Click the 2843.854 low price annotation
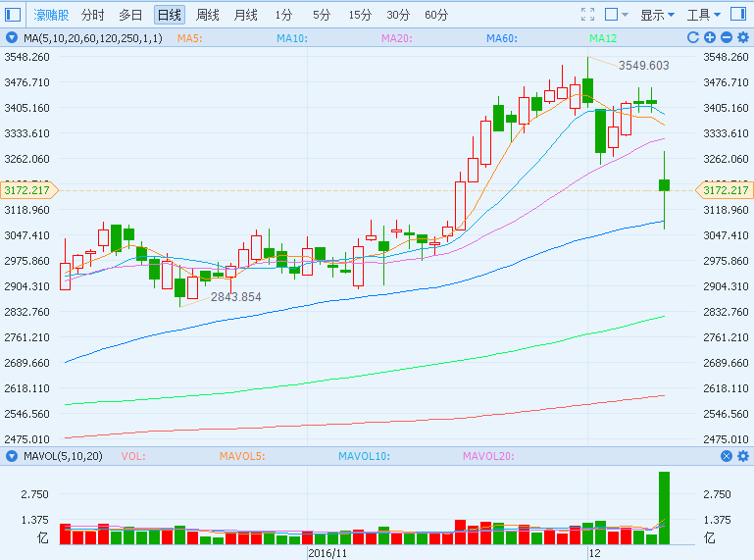754x560 pixels. (235, 297)
